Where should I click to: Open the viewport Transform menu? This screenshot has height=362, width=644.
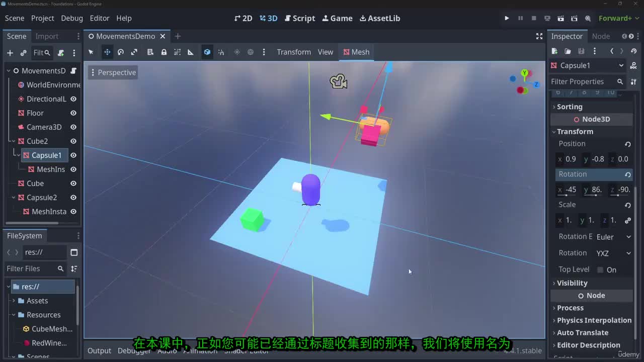(294, 52)
